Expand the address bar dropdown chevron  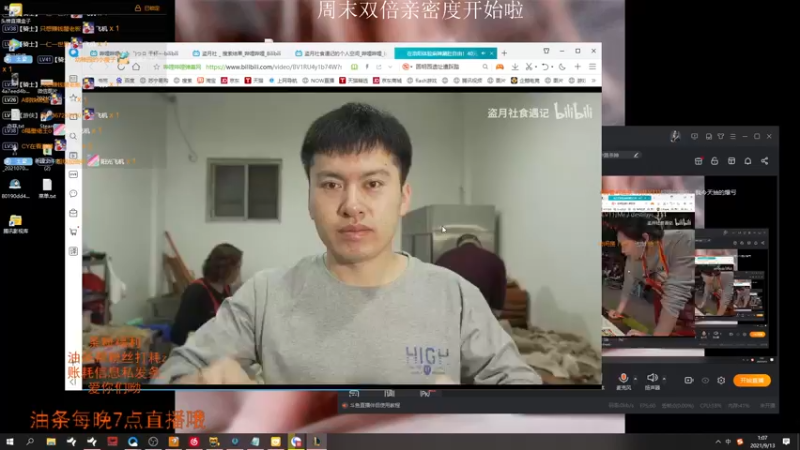[x=390, y=67]
